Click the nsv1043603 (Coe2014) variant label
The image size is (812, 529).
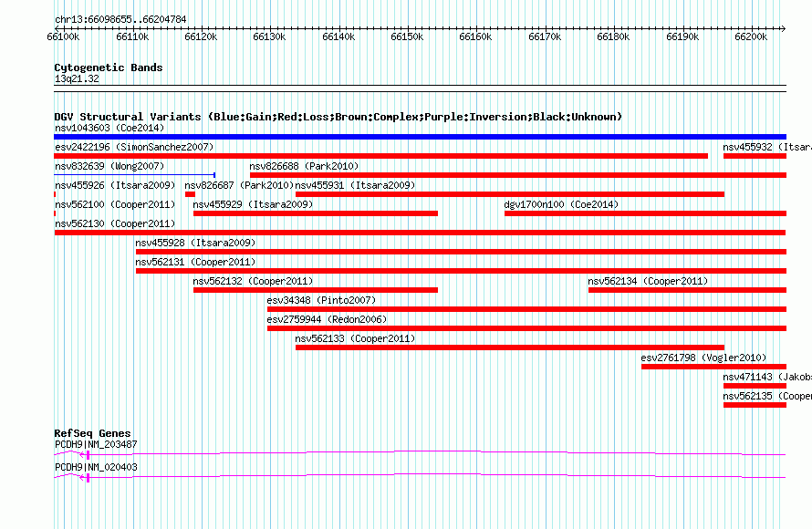point(109,128)
